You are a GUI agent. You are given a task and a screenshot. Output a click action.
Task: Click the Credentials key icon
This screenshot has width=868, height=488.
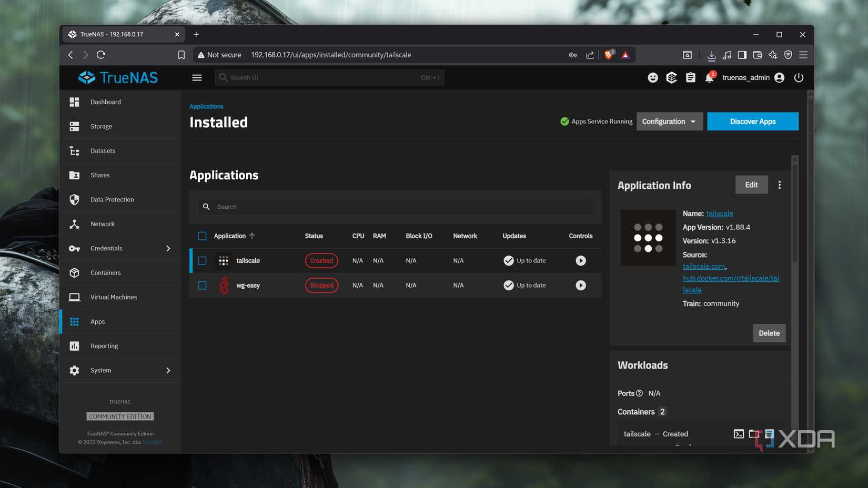74,248
